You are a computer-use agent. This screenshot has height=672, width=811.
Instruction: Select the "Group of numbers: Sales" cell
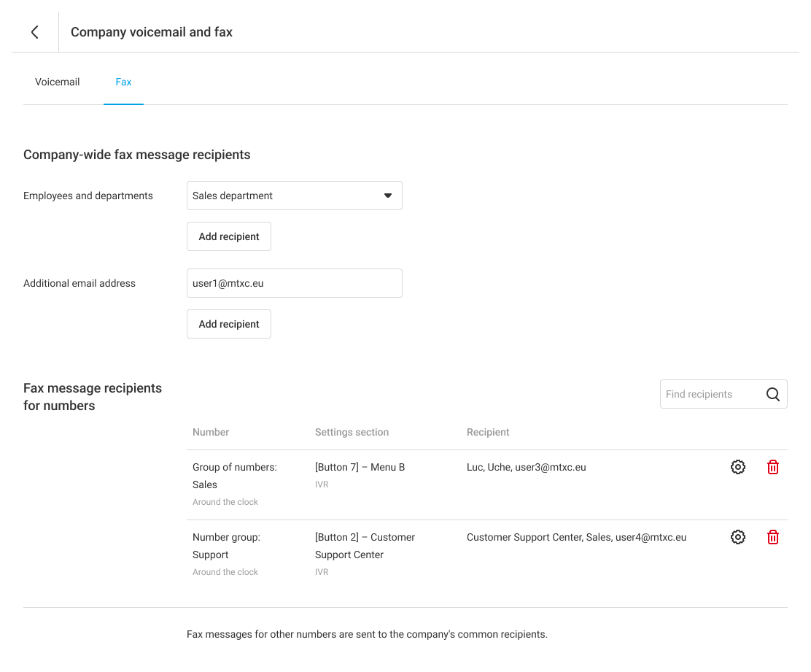pos(234,475)
